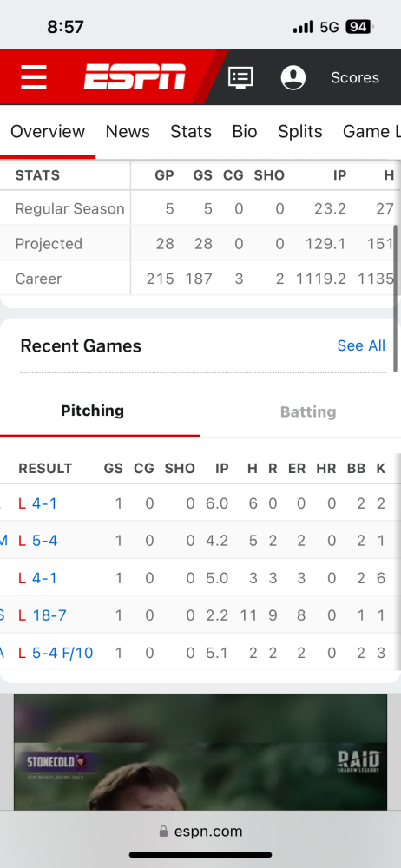The image size is (401, 868).
Task: Switch to the News tab
Action: click(128, 131)
